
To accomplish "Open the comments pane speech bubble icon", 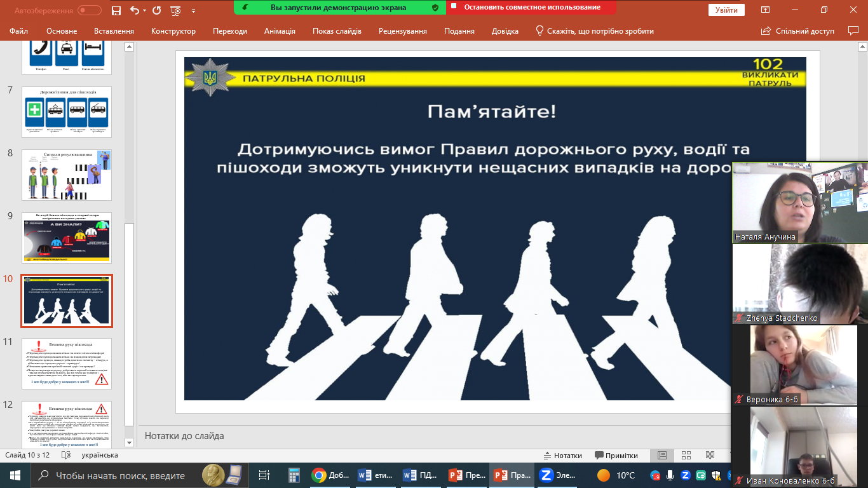I will [x=853, y=30].
